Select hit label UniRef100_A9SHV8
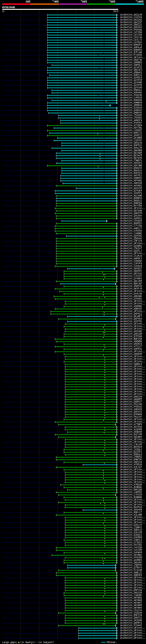The height and width of the screenshot is (644, 146). pyautogui.click(x=131, y=510)
